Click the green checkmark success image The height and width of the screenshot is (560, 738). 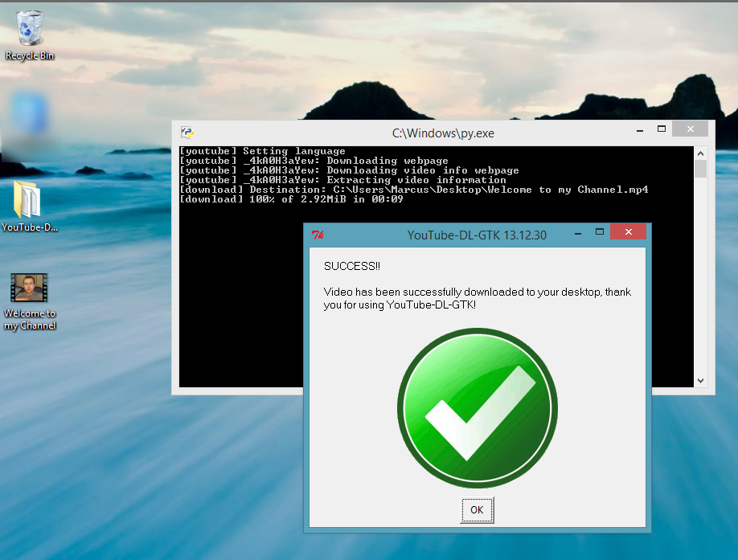click(478, 407)
